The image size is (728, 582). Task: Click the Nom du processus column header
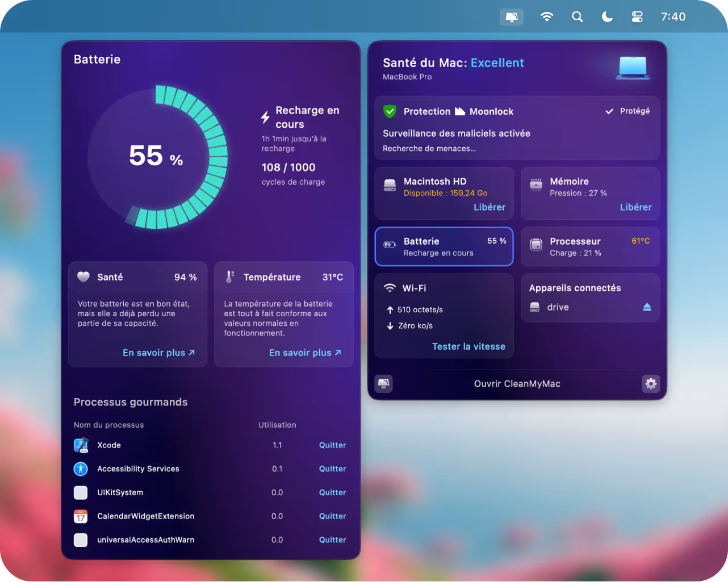coord(108,425)
